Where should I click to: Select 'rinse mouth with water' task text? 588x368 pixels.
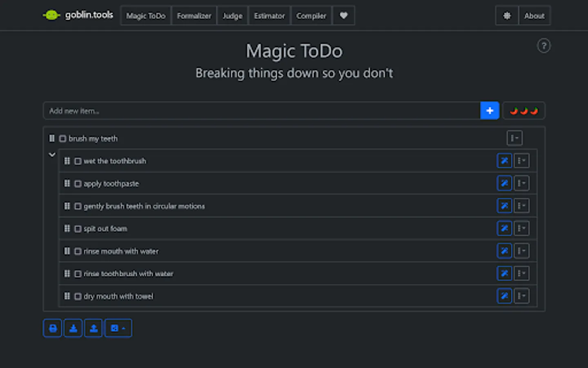click(x=121, y=251)
